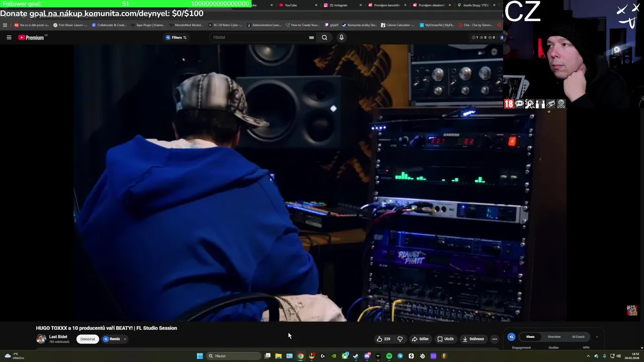The height and width of the screenshot is (362, 644).
Task: Start voice search with microphone icon
Action: (341, 37)
